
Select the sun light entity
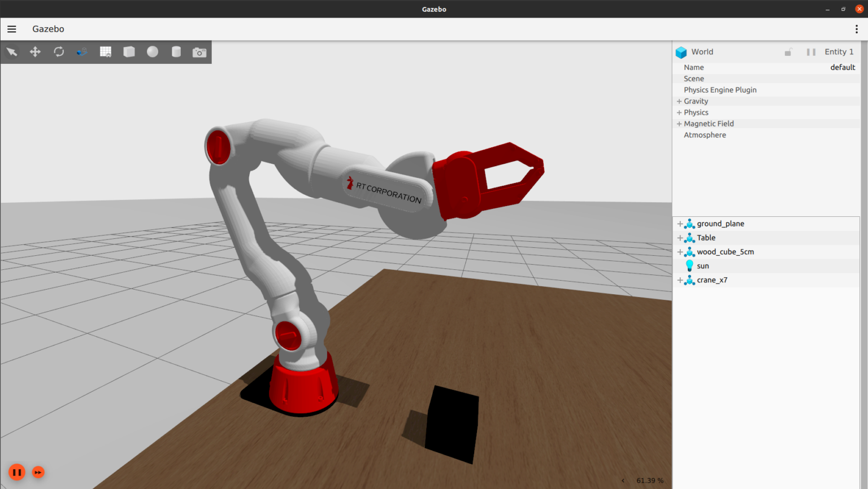[702, 266]
